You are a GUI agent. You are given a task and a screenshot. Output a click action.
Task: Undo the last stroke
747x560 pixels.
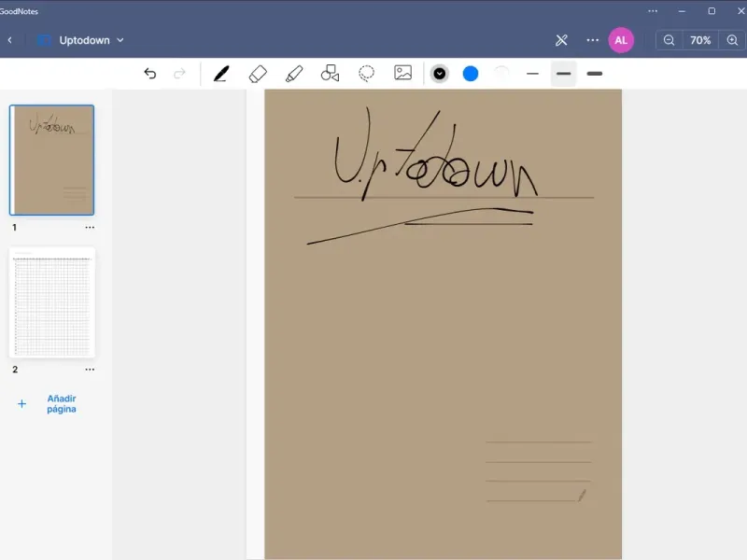[150, 74]
